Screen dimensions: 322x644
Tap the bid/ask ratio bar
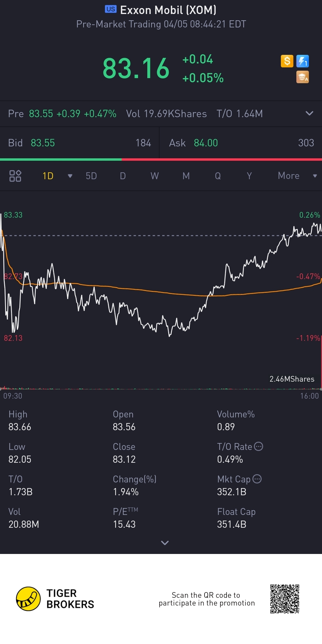[161, 160]
